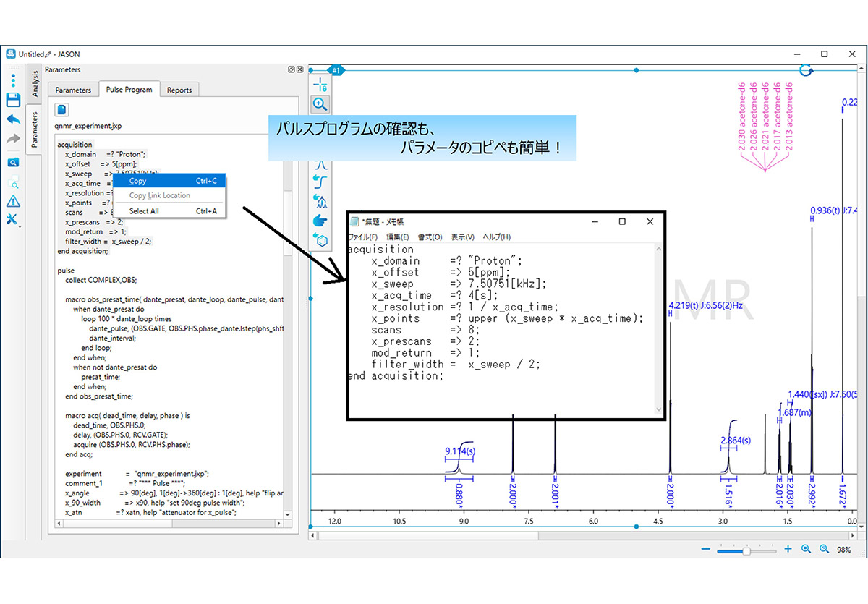Viewport: 868px width, 604px height.
Task: Click the warning triangle icon
Action: [13, 201]
